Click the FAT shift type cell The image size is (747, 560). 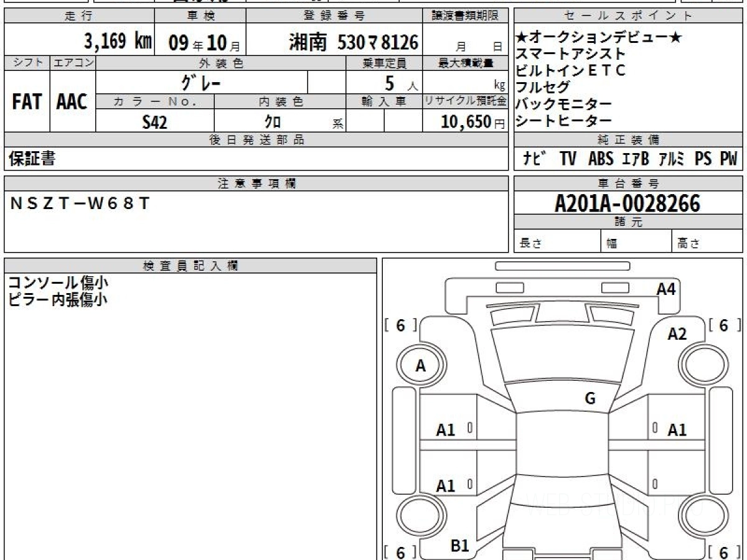pyautogui.click(x=27, y=101)
